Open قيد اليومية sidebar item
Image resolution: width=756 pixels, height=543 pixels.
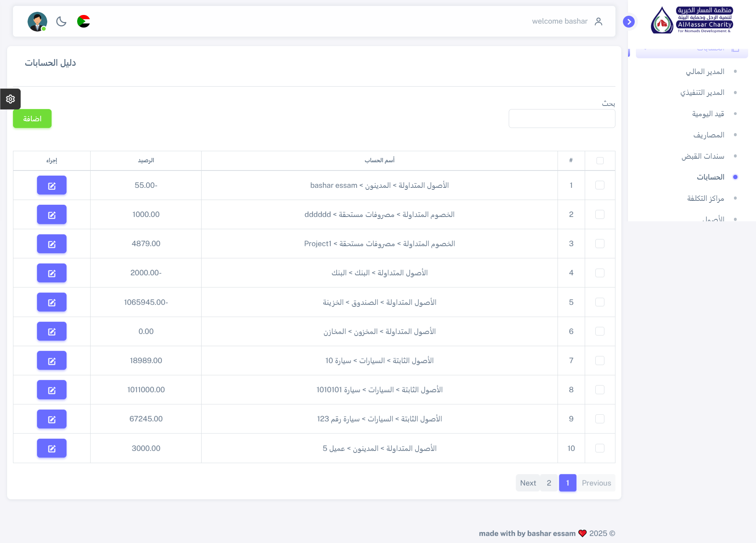[x=708, y=114]
